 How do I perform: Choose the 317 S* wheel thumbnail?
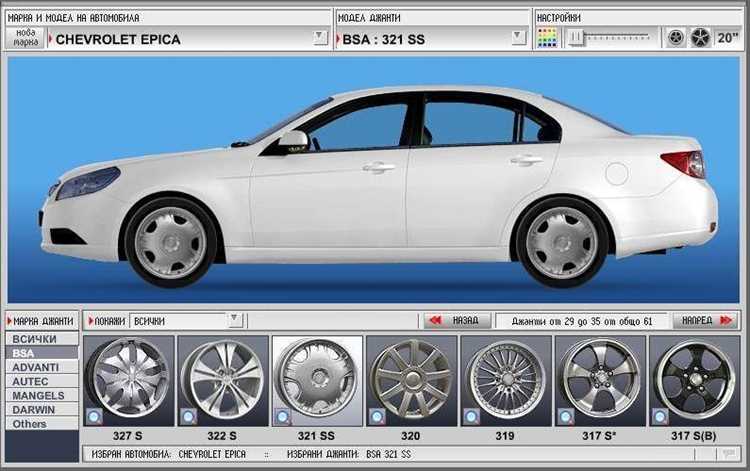(x=600, y=380)
